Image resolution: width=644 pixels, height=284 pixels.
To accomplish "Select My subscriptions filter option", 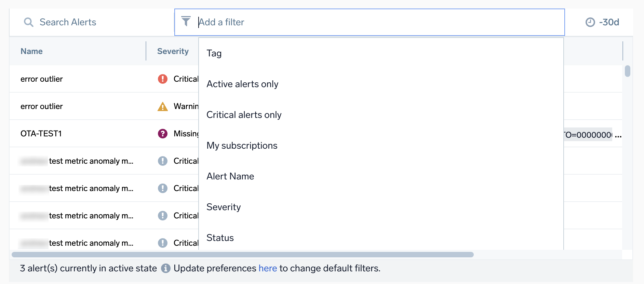I will [x=381, y=146].
